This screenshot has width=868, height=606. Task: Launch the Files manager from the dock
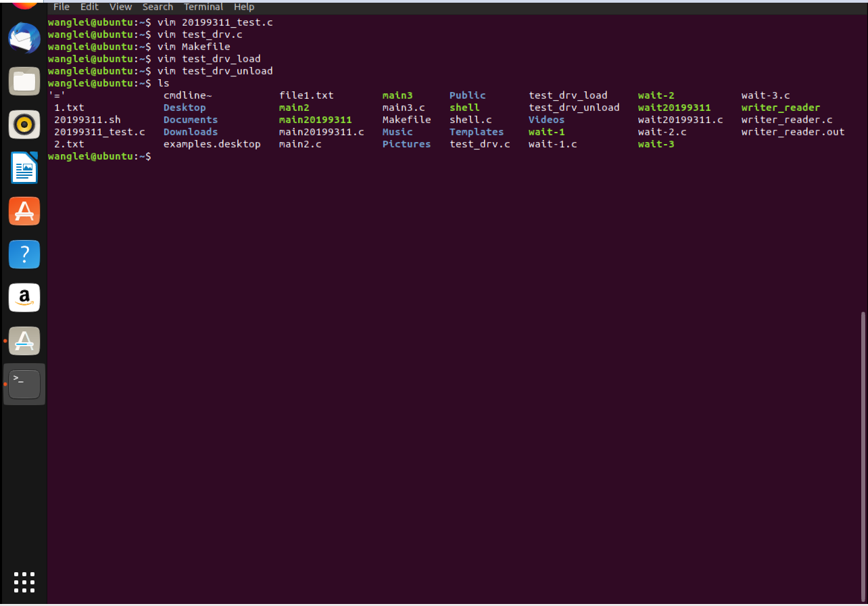coord(24,82)
